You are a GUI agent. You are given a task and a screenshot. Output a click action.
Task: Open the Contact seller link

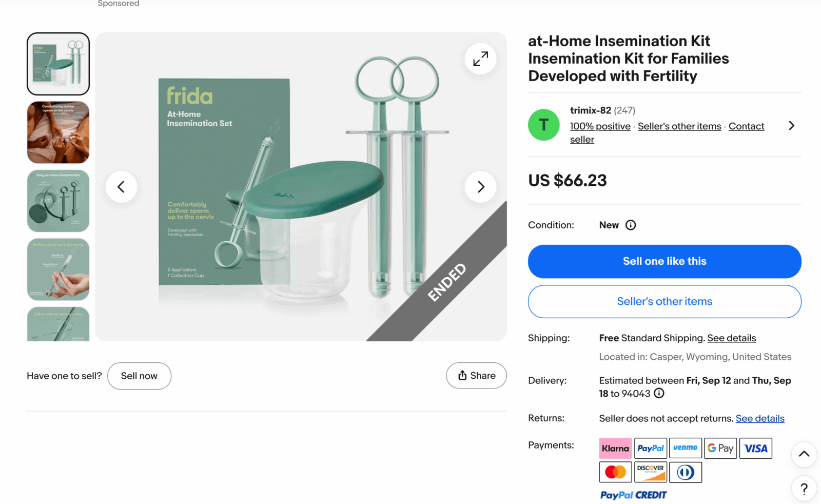[746, 126]
